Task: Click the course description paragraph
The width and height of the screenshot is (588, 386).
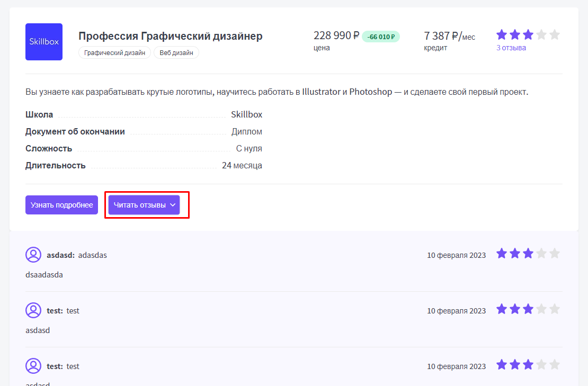Action: [x=277, y=92]
